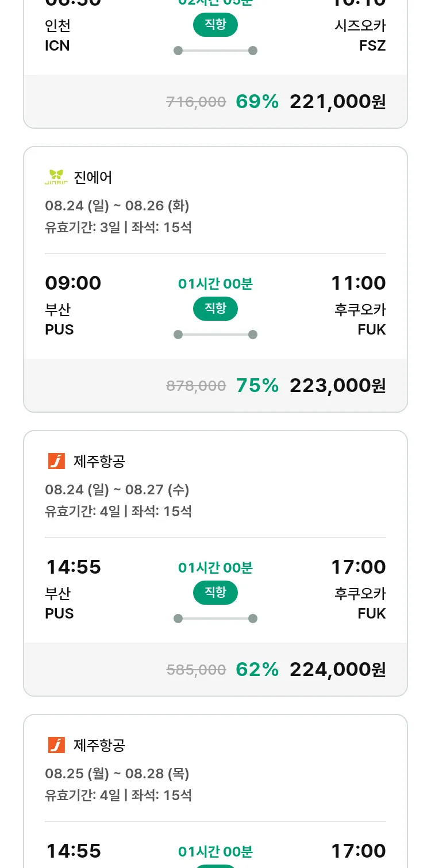Click the 08.25 (월) ~ 08.28 (목) date range
This screenshot has width=431, height=868.
117,774
